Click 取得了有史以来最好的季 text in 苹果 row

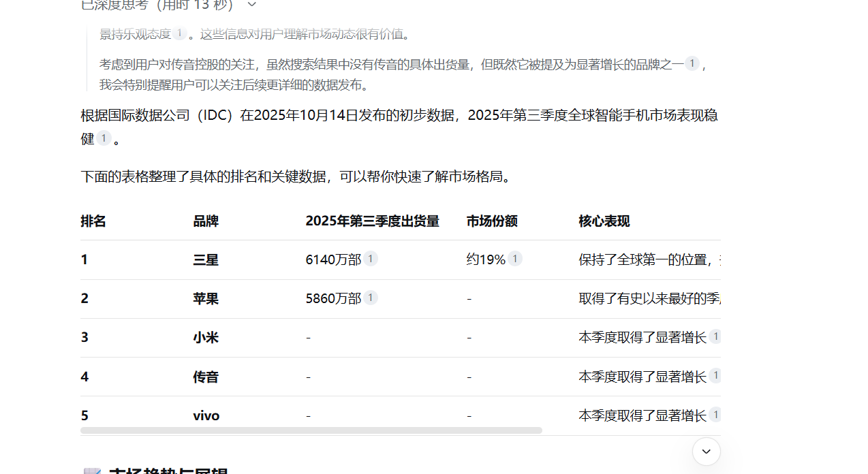coord(650,298)
